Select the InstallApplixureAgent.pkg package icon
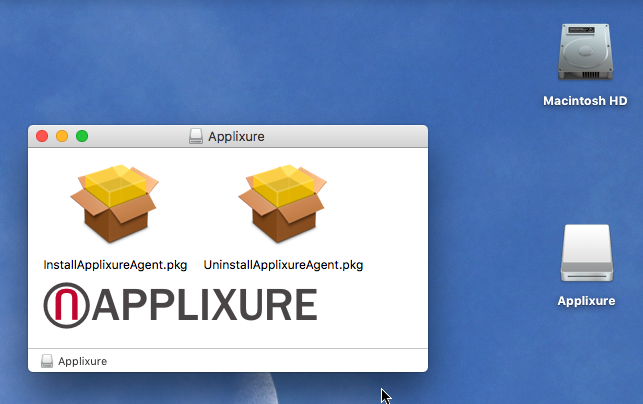643x404 pixels. [114, 203]
